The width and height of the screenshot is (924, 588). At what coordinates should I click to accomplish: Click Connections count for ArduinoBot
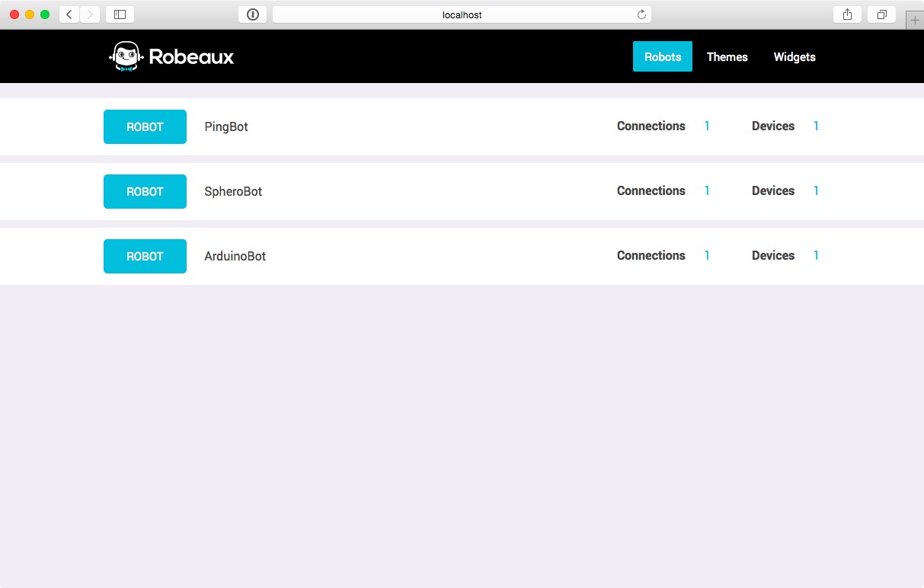pyautogui.click(x=707, y=255)
